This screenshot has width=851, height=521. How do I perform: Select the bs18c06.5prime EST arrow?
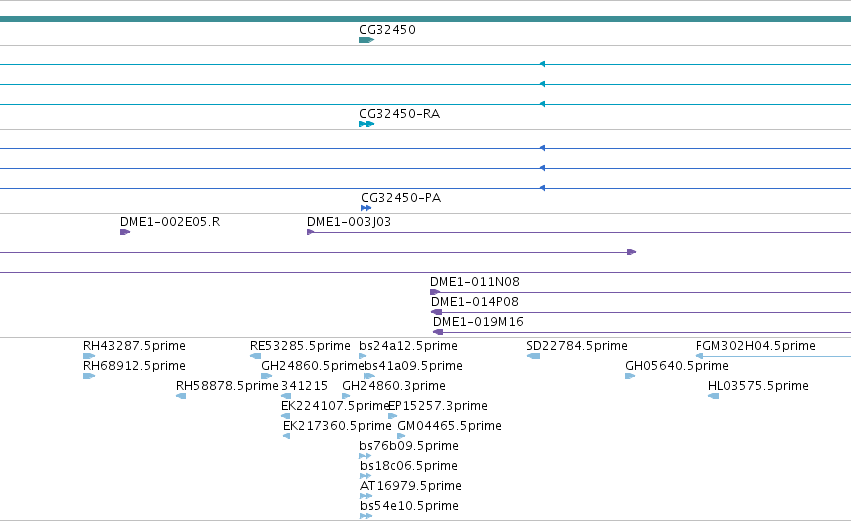(366, 476)
